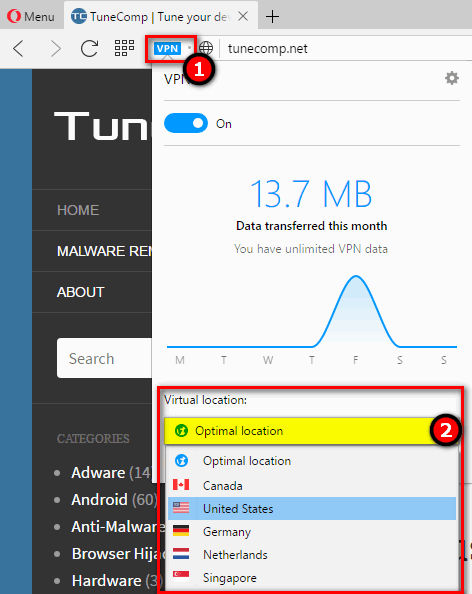The height and width of the screenshot is (594, 472).
Task: Click the VPN badge in address bar
Action: click(167, 48)
